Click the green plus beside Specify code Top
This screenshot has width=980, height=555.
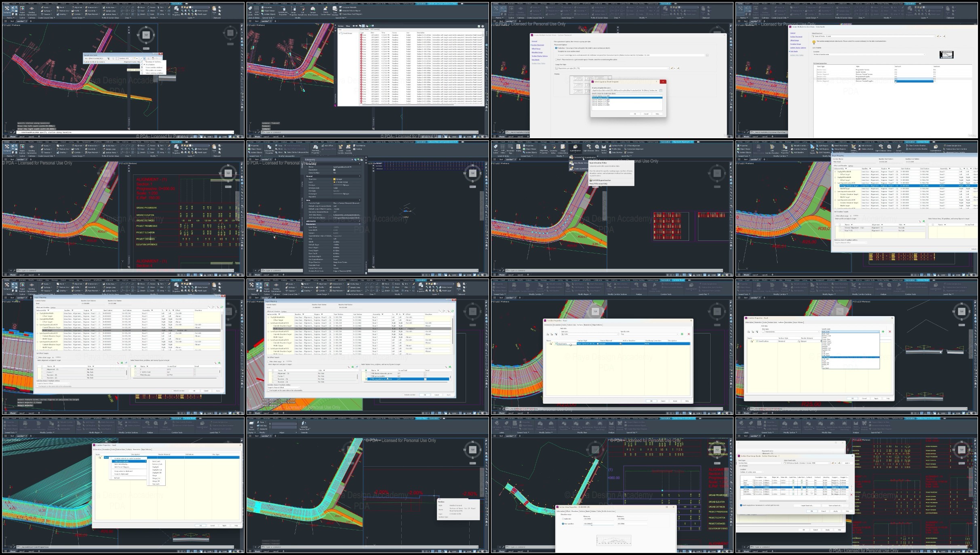[682, 334]
